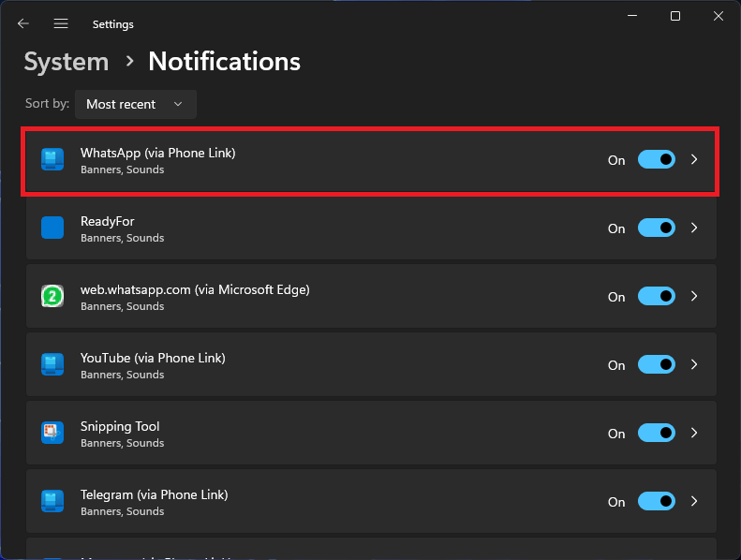Viewport: 741px width, 560px height.
Task: Expand Telegram (via Phone Link) settings chevron
Action: [x=694, y=501]
